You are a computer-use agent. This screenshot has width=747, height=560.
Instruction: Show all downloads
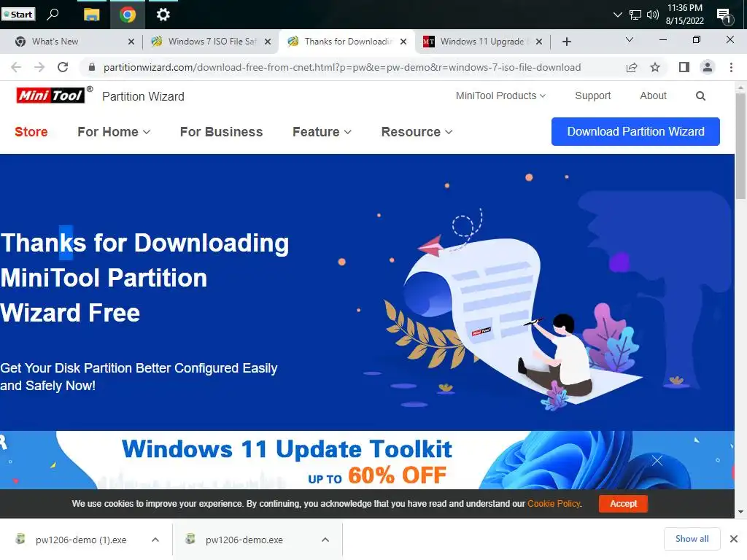tap(692, 539)
